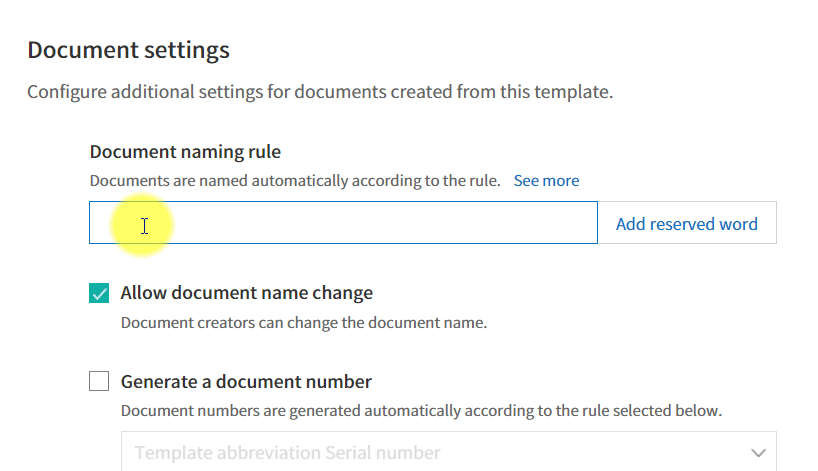Click the document naming rule text field
This screenshot has height=471, width=818.
[x=343, y=223]
